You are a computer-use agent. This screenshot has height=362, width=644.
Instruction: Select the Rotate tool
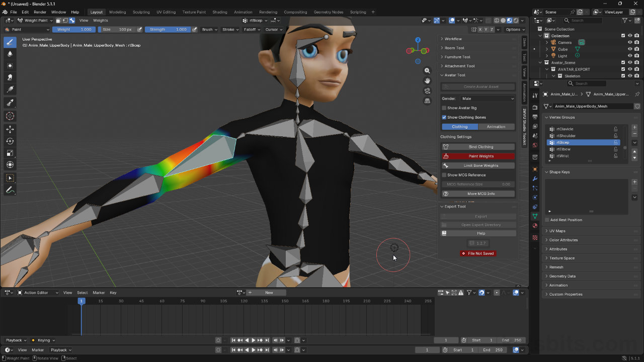point(10,141)
